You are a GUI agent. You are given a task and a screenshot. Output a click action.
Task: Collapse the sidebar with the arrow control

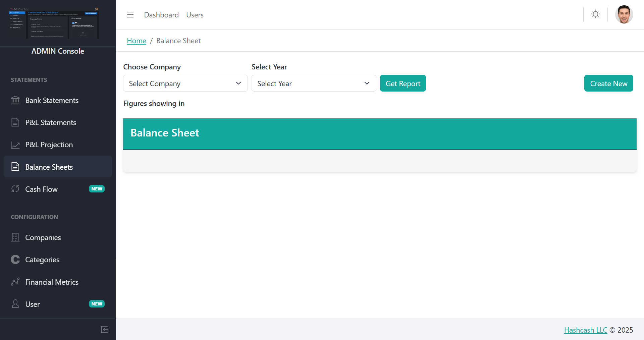(104, 330)
